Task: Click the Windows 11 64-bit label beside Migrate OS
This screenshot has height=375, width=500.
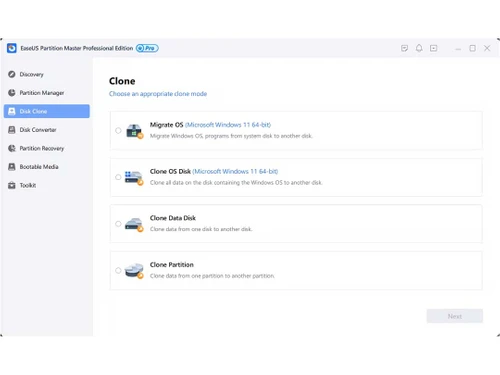Action: (x=228, y=125)
